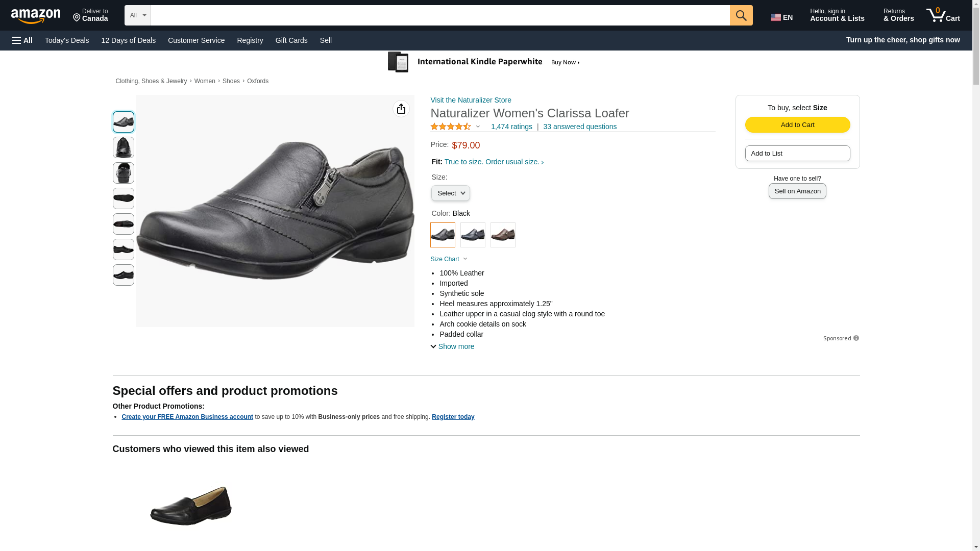Click the search magnifier button
This screenshot has width=980, height=551.
click(741, 15)
